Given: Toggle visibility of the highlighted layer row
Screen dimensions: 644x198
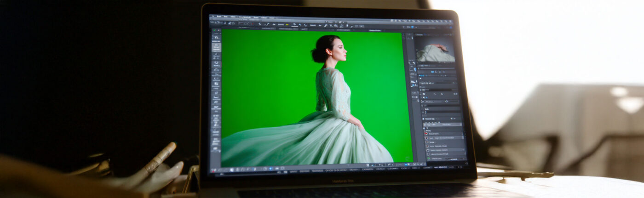Looking at the screenshot, I should (427, 138).
